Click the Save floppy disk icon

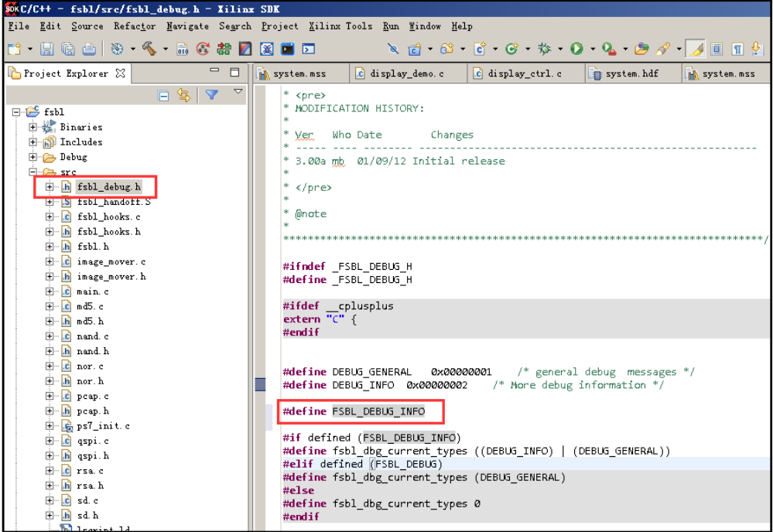(x=47, y=49)
